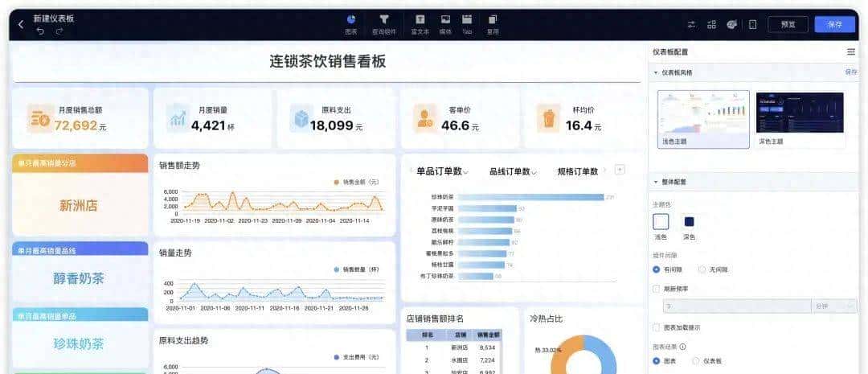Viewport: 868px width, 374px height.
Task: Open the theme palette icon
Action: (732, 24)
